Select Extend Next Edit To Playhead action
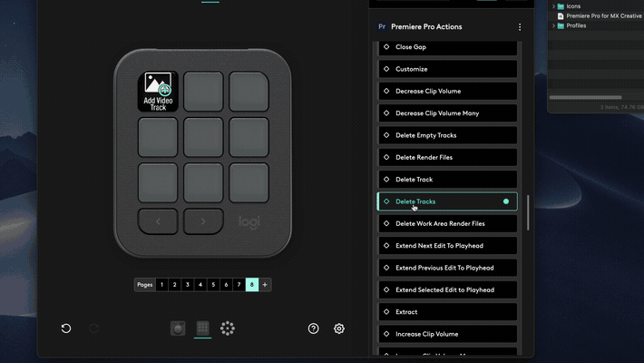 pos(448,246)
